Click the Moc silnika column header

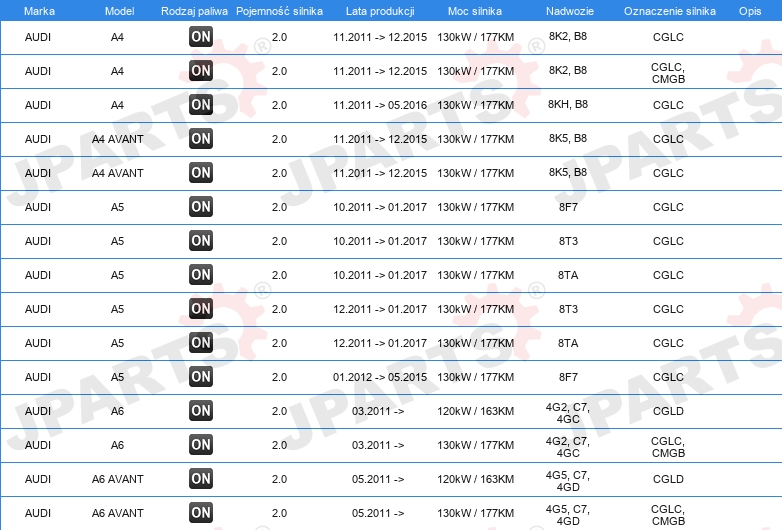pyautogui.click(x=475, y=11)
